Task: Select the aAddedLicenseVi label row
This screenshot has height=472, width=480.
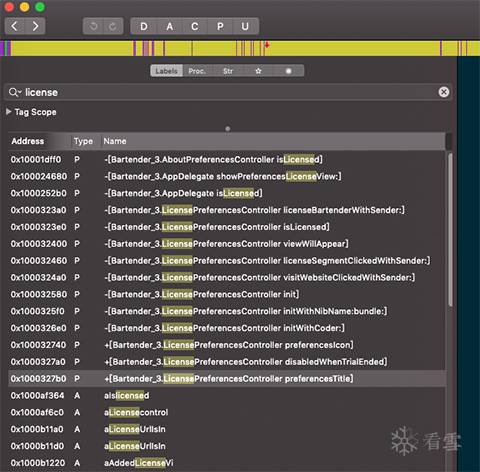Action: [x=227, y=463]
